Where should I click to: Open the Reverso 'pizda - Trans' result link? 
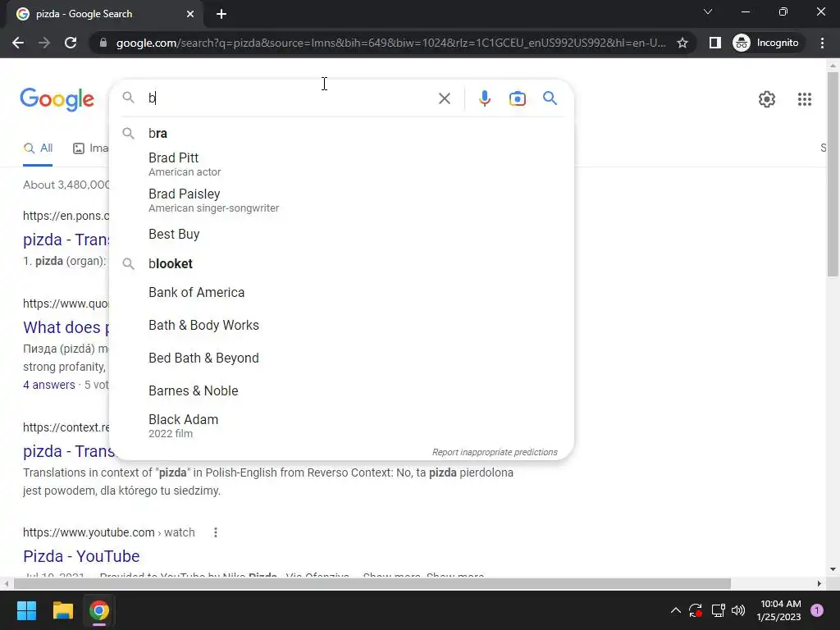pyautogui.click(x=68, y=451)
